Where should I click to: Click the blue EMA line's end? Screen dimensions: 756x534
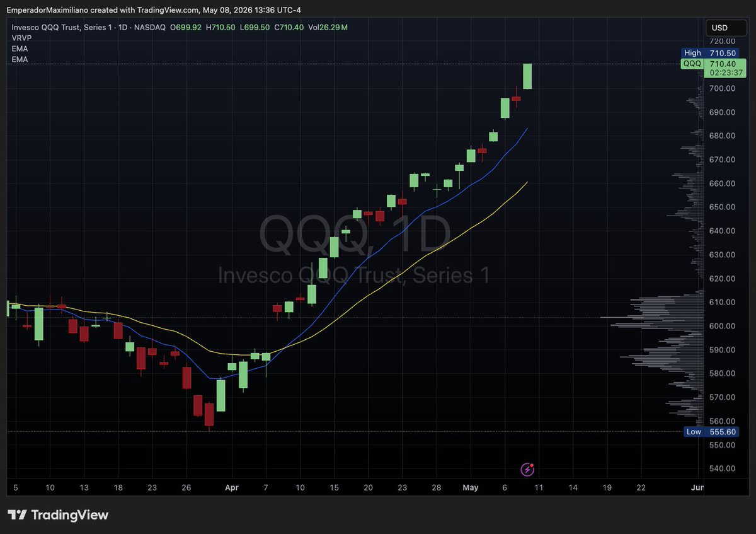coord(527,129)
